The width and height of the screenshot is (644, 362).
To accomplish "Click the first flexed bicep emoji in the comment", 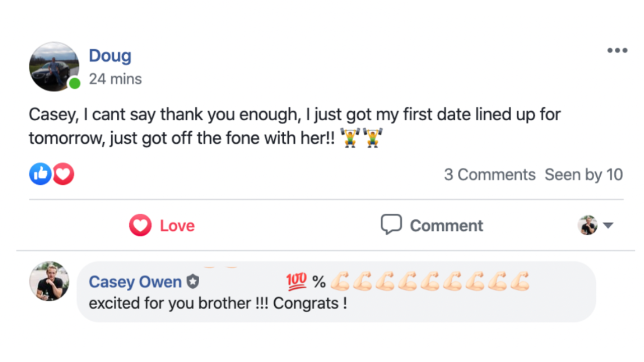I will pyautogui.click(x=340, y=282).
